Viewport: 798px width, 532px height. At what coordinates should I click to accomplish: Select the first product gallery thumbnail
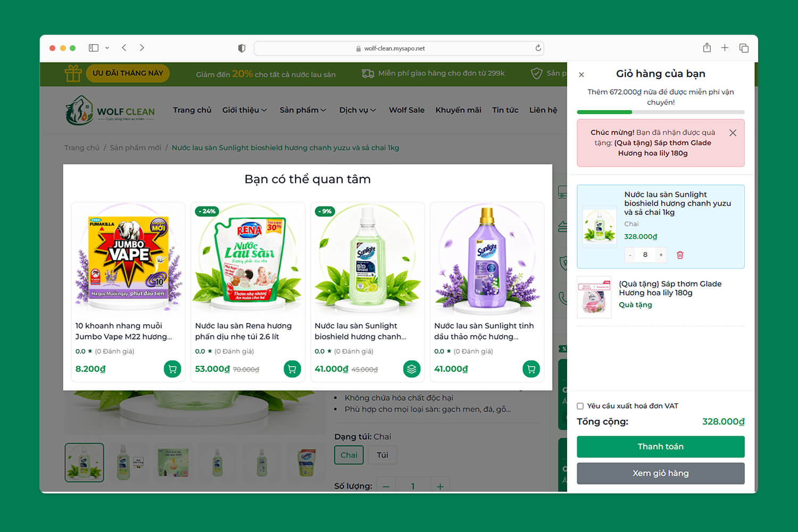(84, 462)
